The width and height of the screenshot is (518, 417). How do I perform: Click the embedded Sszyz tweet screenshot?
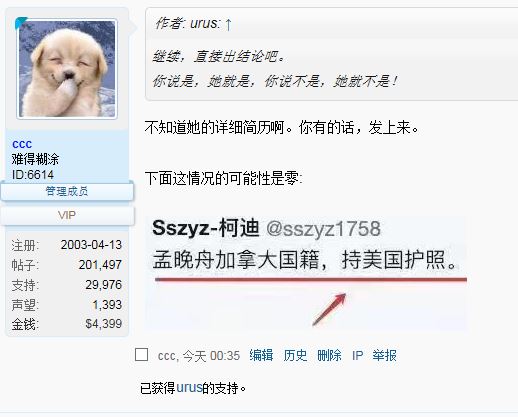click(x=307, y=273)
